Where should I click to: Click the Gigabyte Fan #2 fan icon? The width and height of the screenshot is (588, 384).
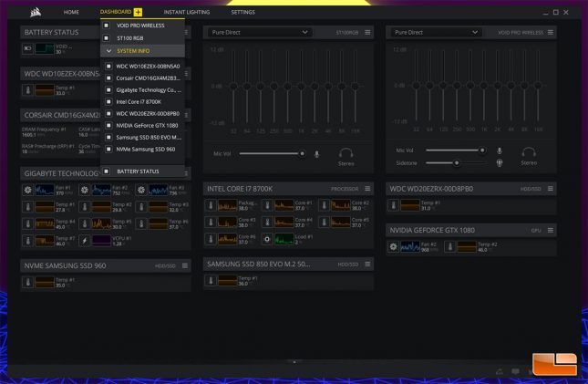click(x=85, y=190)
